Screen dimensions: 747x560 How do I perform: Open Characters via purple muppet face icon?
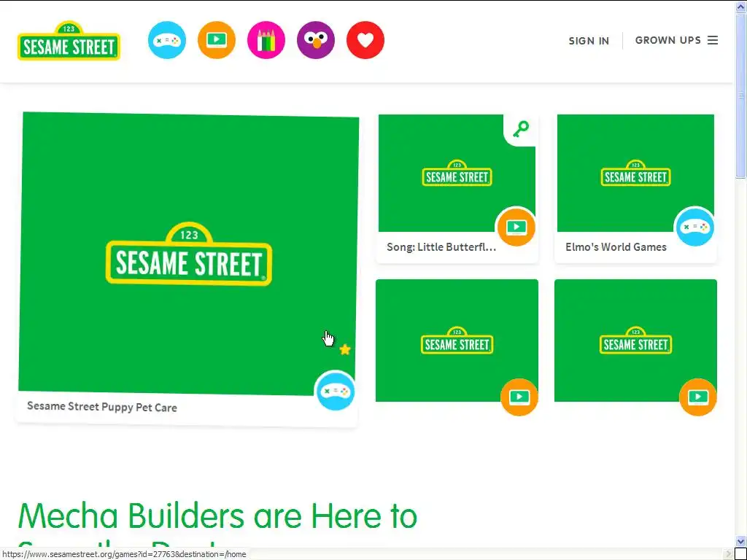316,40
